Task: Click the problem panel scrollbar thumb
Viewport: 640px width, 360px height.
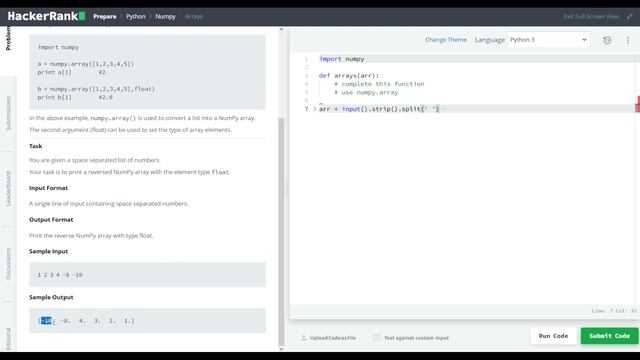Action: pyautogui.click(x=281, y=231)
